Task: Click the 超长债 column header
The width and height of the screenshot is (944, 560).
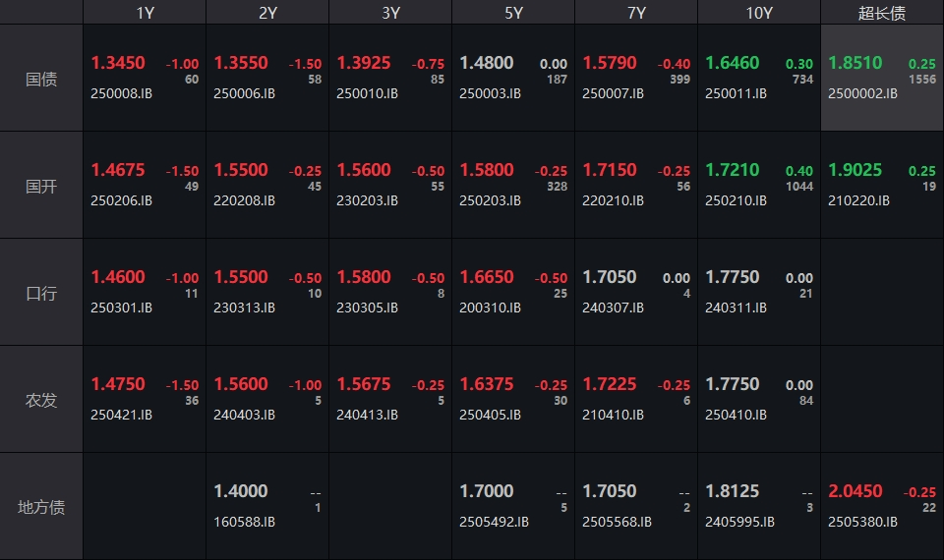Action: (881, 13)
